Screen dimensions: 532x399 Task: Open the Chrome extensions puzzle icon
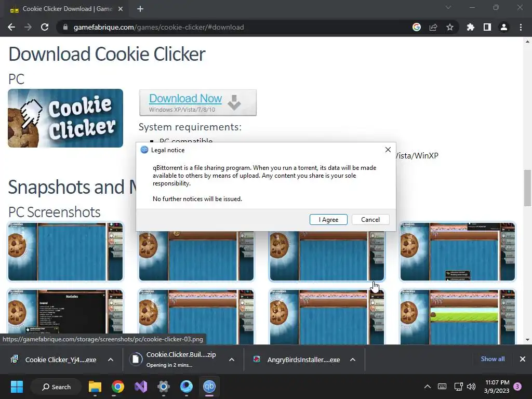pyautogui.click(x=471, y=27)
